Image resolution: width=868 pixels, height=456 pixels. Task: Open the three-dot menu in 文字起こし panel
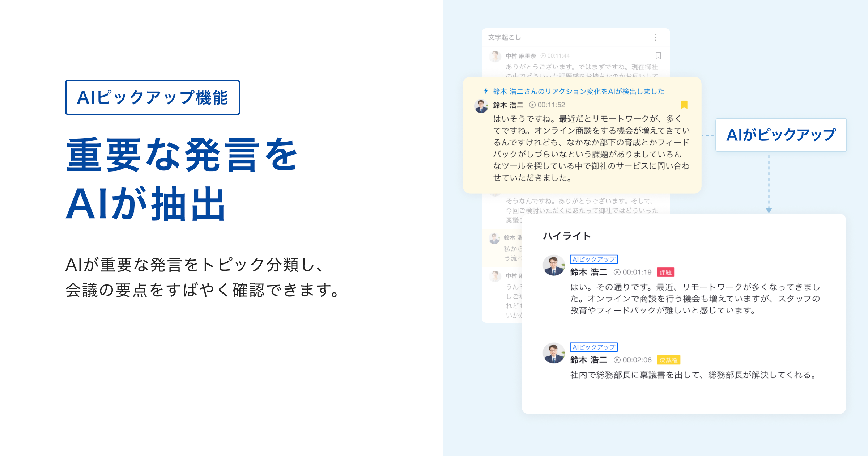[655, 38]
